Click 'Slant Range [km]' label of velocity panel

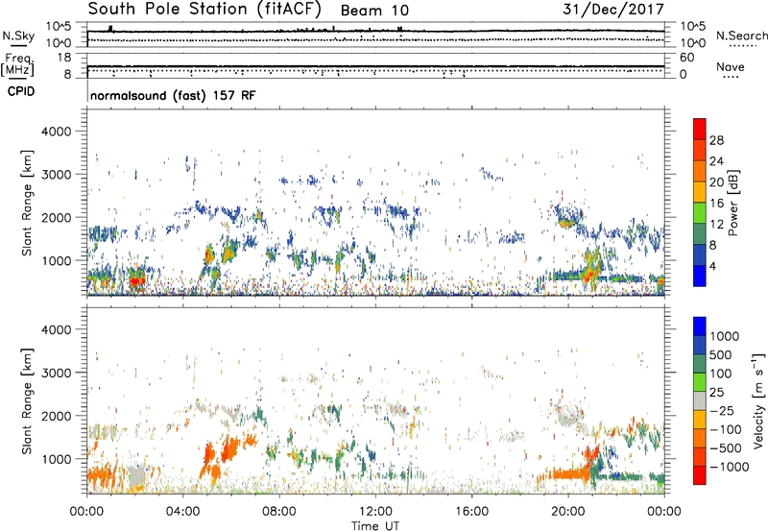pos(27,401)
